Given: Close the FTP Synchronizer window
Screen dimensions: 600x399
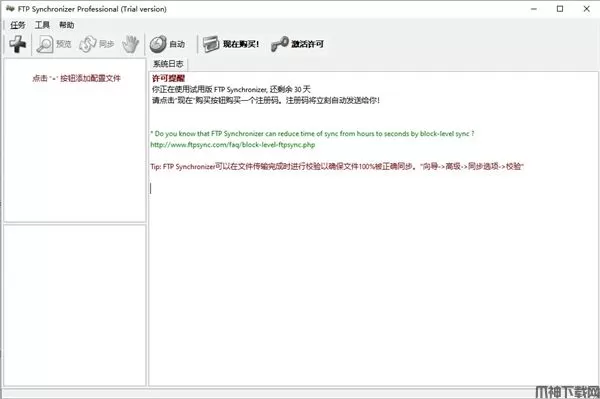Looking at the screenshot, I should 586,9.
